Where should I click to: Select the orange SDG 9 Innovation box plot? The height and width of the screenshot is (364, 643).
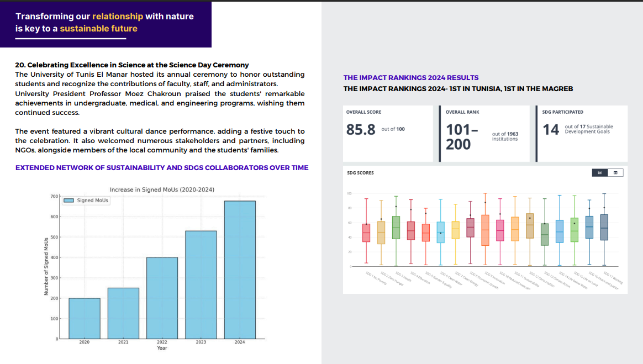click(485, 230)
